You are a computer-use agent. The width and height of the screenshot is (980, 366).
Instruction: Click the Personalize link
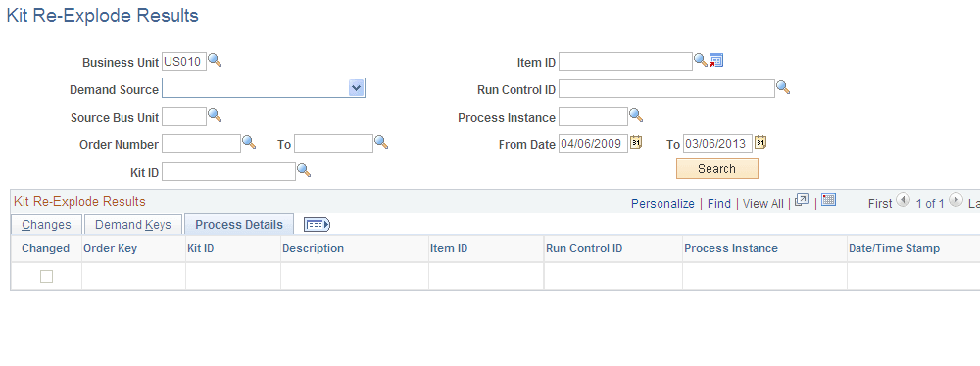coord(662,203)
